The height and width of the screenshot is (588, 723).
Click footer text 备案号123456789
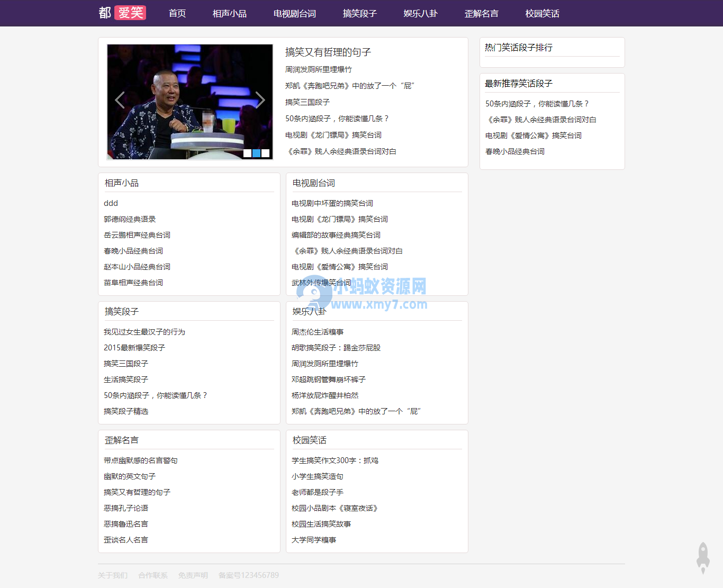pos(249,575)
